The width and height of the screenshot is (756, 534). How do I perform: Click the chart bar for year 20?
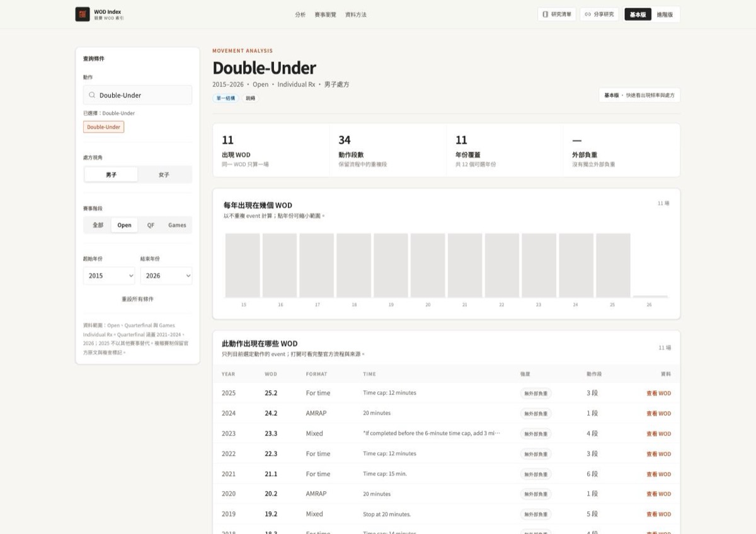(428, 265)
